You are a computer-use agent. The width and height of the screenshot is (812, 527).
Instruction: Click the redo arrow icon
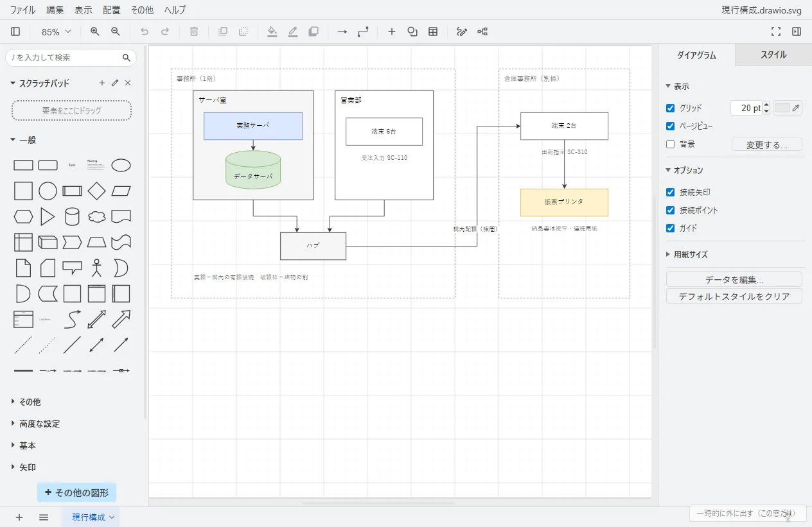165,31
